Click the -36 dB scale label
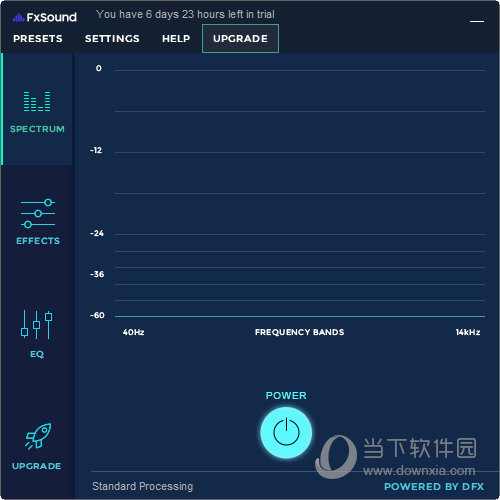Screen dimensions: 500x500 (x=97, y=274)
